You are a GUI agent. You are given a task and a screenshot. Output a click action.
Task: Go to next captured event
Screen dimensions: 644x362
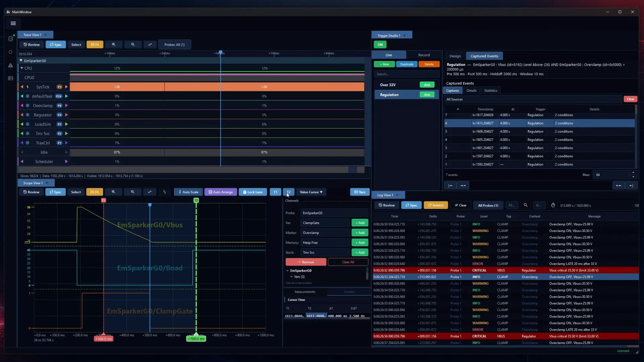[618, 185]
